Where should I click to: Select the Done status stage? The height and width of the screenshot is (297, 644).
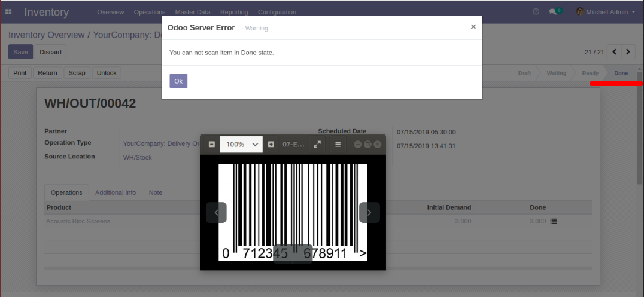pyautogui.click(x=621, y=73)
